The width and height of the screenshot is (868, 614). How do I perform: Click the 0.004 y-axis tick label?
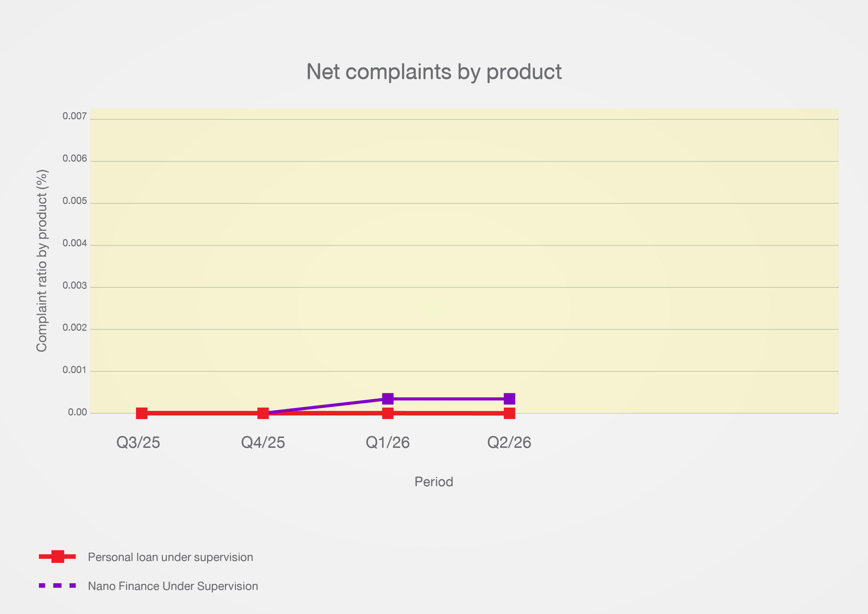(x=74, y=243)
